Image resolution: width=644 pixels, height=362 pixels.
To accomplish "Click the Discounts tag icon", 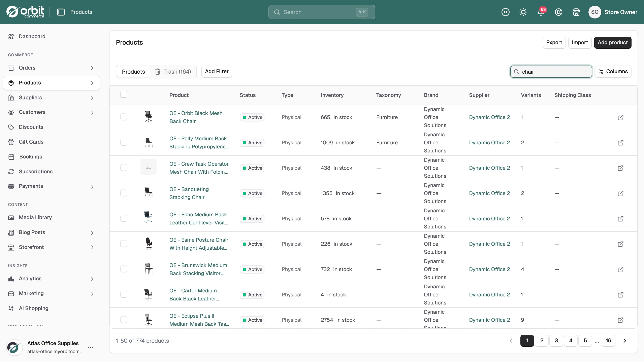I will (11, 127).
